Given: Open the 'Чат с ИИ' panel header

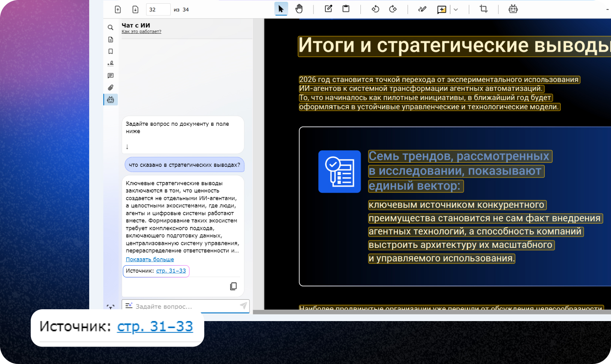Looking at the screenshot, I should 135,25.
